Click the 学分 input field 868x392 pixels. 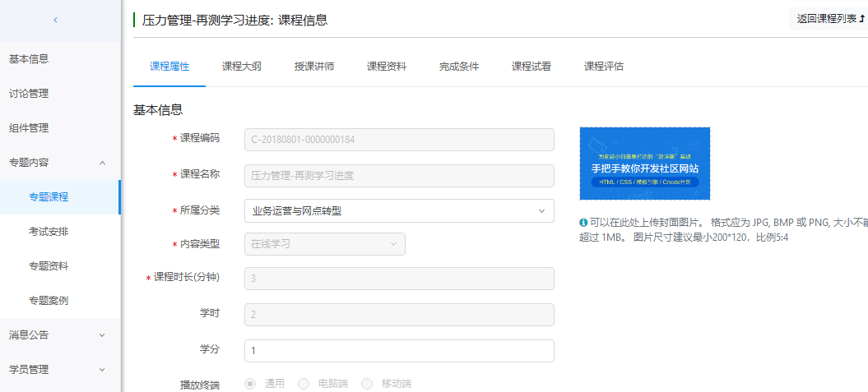click(399, 351)
